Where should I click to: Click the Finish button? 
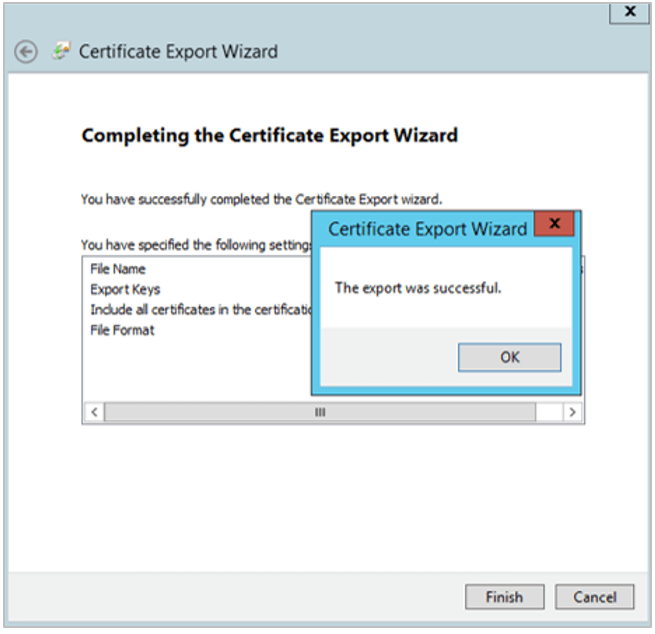point(504,597)
